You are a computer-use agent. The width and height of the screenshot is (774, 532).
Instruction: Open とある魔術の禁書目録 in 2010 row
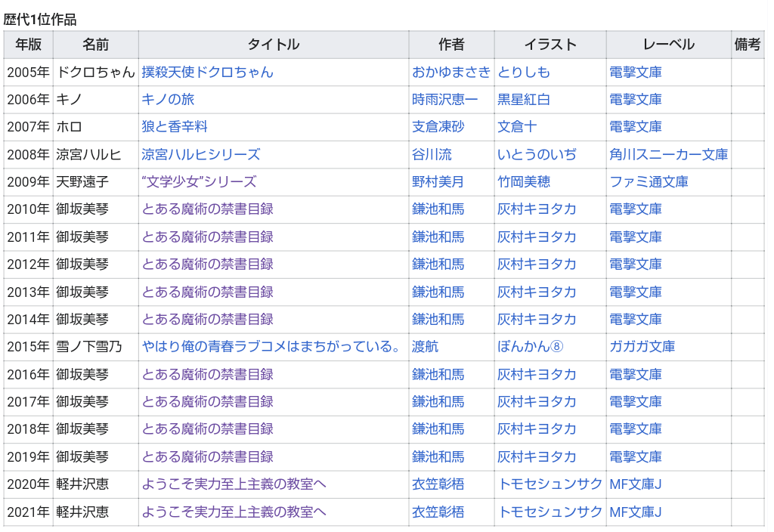[208, 209]
